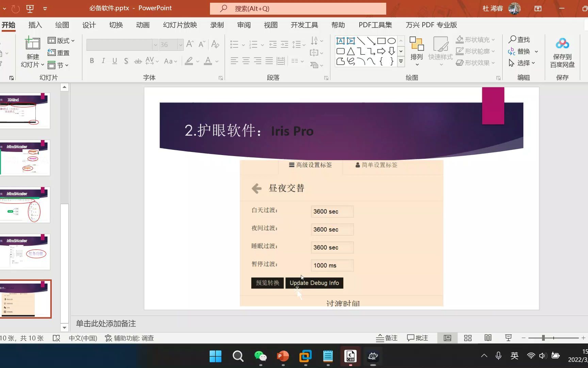This screenshot has width=588, height=368.
Task: Open the font name combo box
Action: pyautogui.click(x=122, y=45)
